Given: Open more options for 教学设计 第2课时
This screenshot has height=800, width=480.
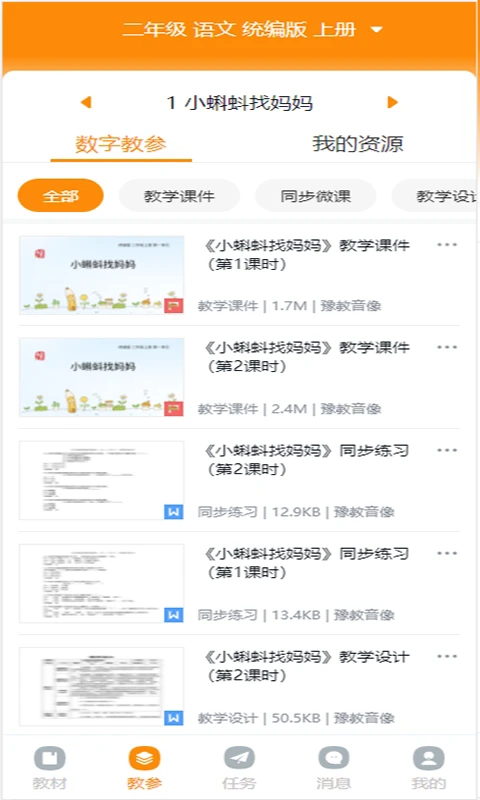Looking at the screenshot, I should click(447, 657).
